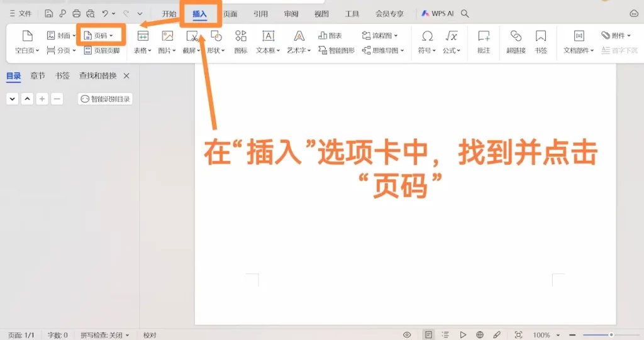The height and width of the screenshot is (340, 644).
Task: Insert a symbol with 符号
Action: (427, 42)
